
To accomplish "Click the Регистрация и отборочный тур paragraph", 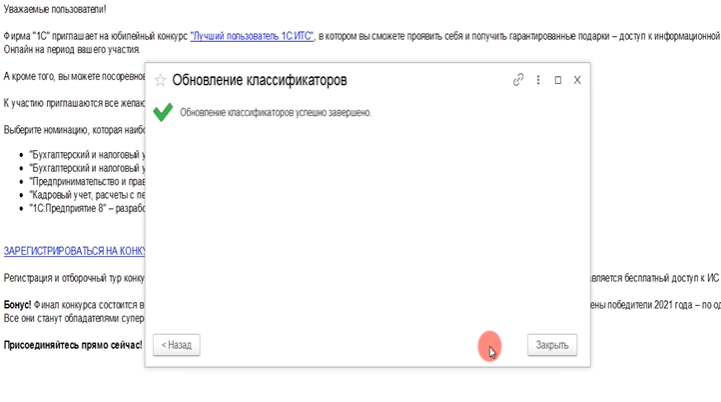I will click(x=75, y=277).
